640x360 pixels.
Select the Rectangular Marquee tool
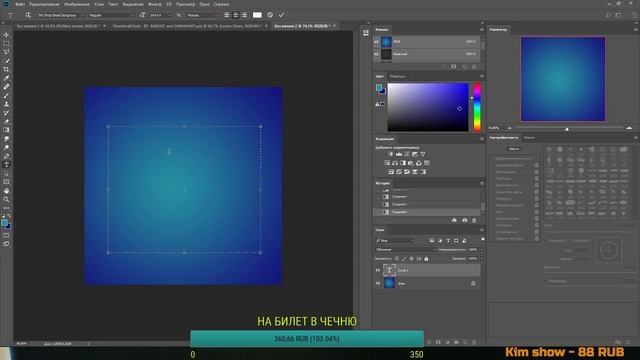pos(6,43)
